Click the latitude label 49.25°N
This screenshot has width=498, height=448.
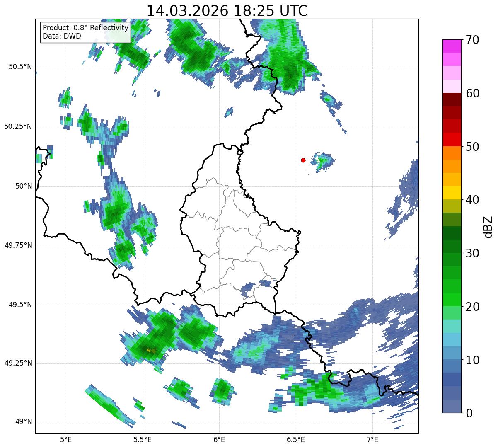[x=18, y=363]
